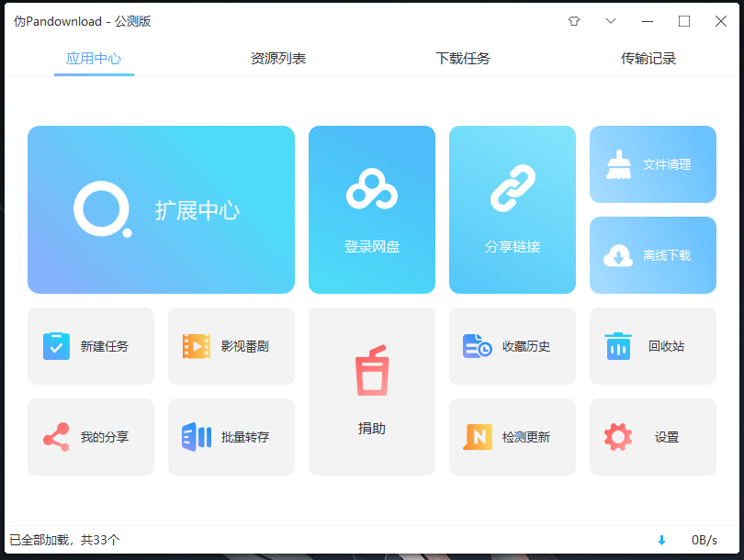
Task: Open 收藏历史 label
Action: (x=526, y=346)
